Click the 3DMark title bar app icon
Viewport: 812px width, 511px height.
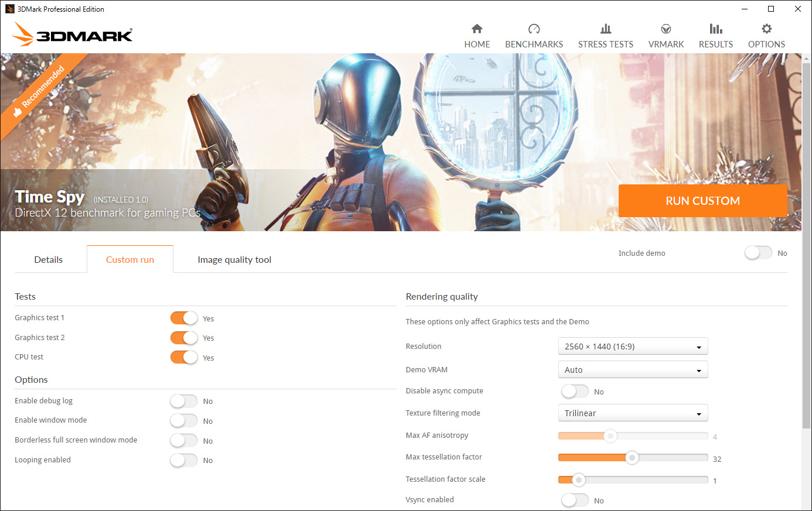click(9, 9)
